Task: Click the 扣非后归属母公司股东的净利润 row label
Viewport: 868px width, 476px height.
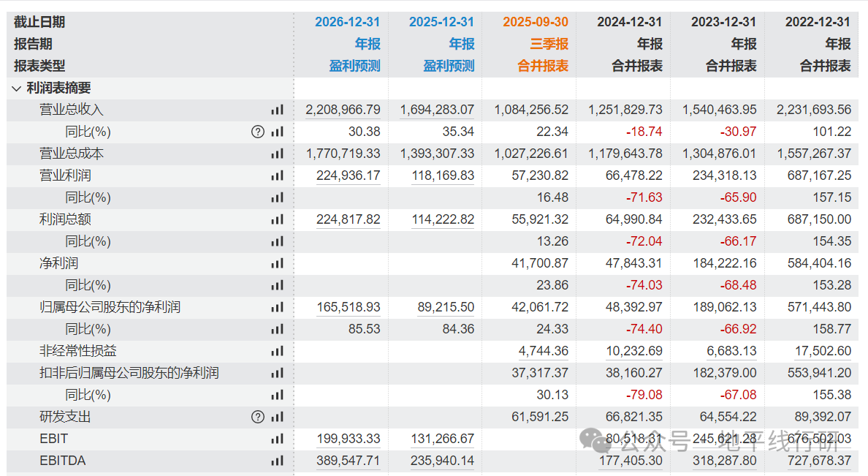Action: click(x=129, y=373)
